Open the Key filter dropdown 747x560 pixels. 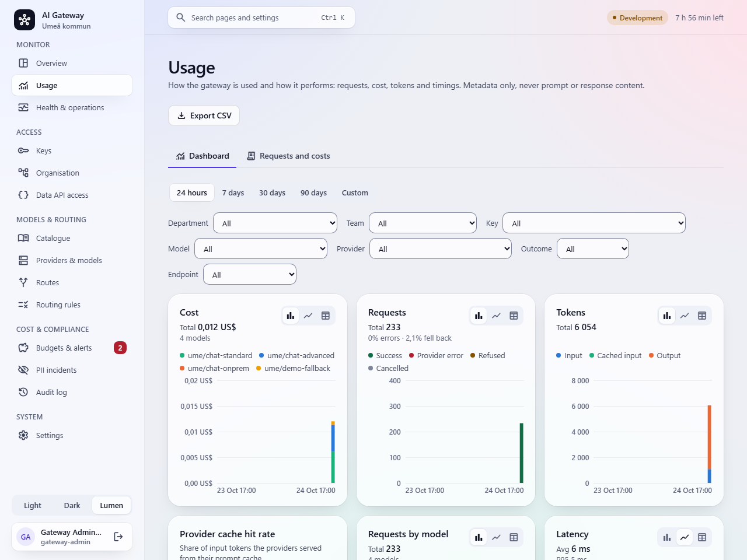594,223
